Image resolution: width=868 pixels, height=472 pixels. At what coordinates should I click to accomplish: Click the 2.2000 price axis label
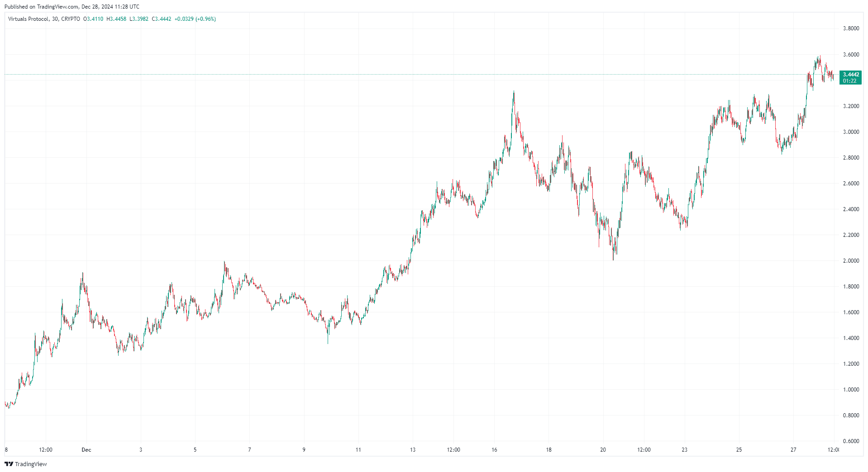[851, 235]
